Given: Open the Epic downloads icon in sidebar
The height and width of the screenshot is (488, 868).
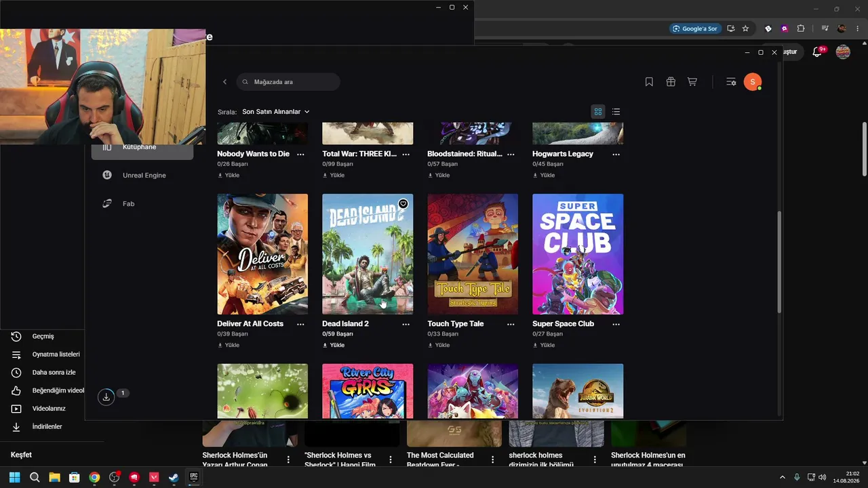Looking at the screenshot, I should [x=106, y=397].
